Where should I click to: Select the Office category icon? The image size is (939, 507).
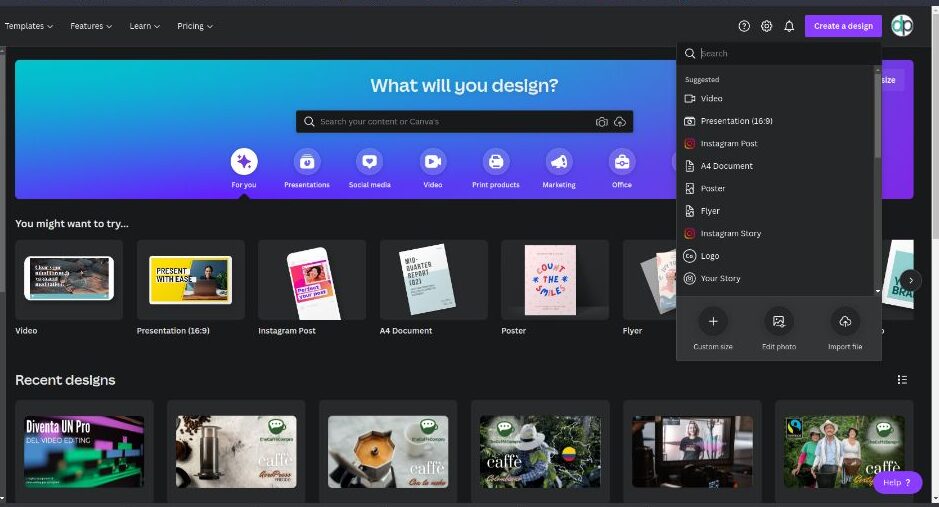point(622,162)
